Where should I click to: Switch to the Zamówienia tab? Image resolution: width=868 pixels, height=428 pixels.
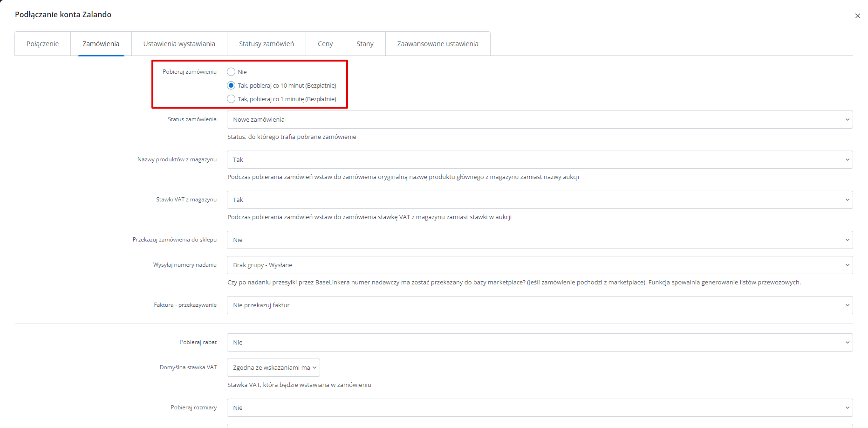(x=101, y=44)
